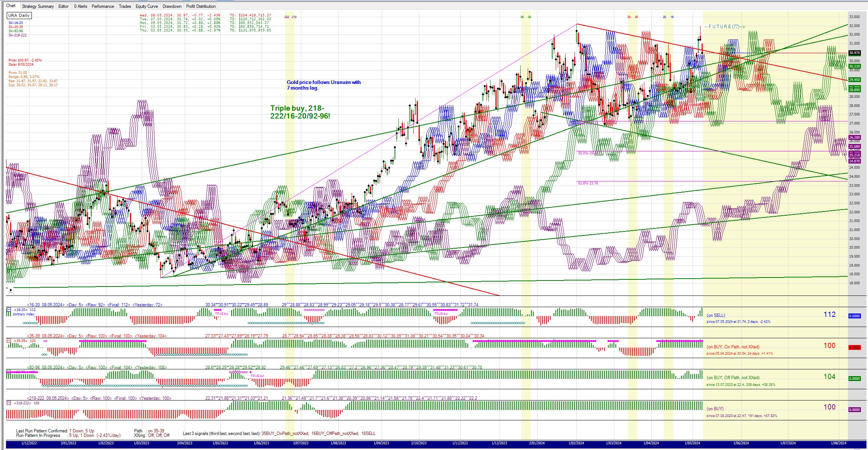
Task: Collapse the <218-222> indicator pane
Action: [9, 403]
